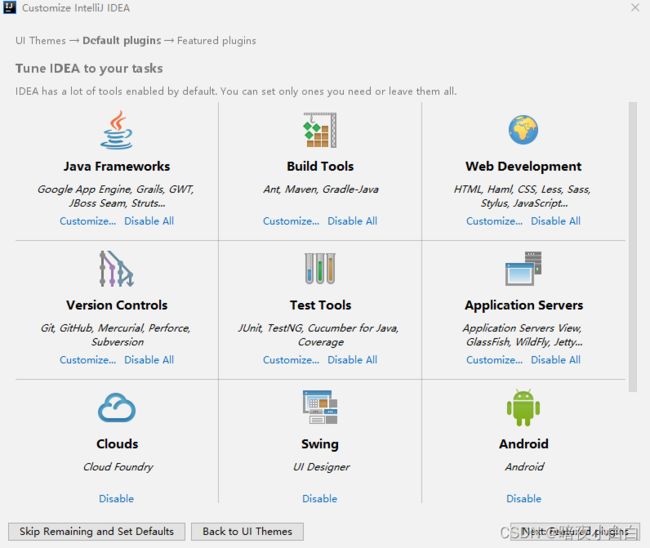Click the Build Tools heading
Image resolution: width=650 pixels, height=548 pixels.
pos(320,166)
